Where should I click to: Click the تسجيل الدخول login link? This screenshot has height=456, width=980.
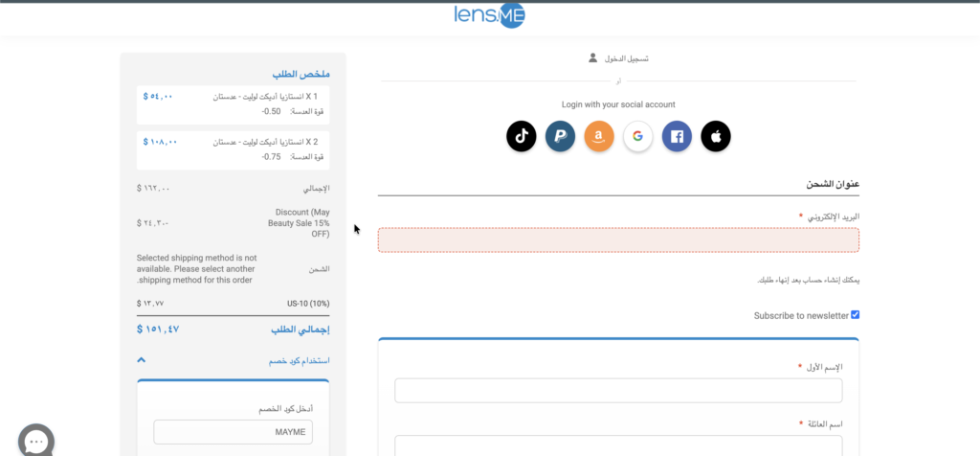(626, 58)
